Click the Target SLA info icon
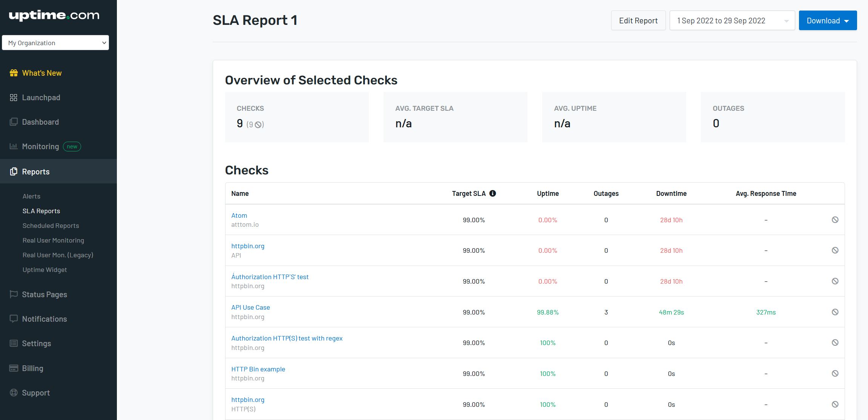 coord(492,193)
